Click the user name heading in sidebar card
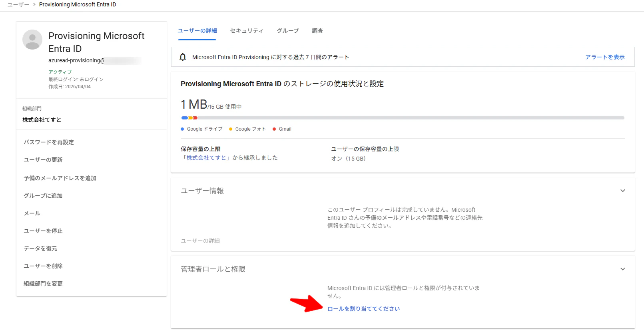Viewport: 644px width, 332px height. [96, 42]
